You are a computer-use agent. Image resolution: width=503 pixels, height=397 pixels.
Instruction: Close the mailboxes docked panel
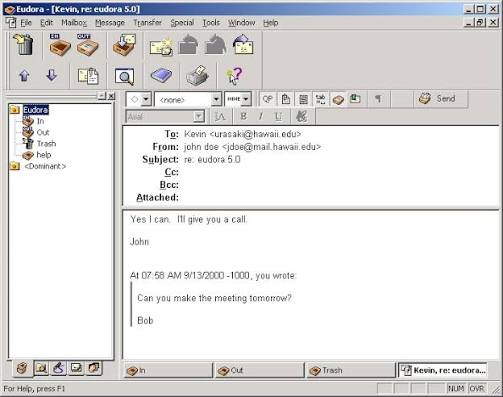[x=111, y=96]
